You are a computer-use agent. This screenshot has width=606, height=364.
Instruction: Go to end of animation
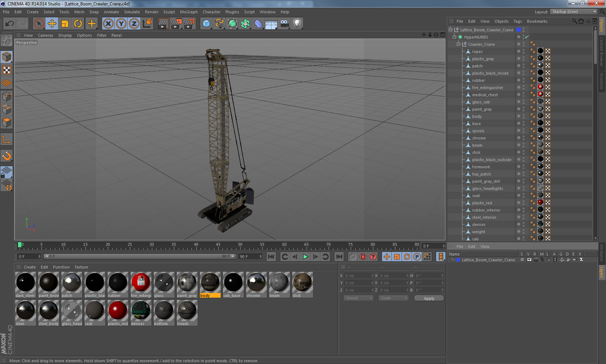339,257
